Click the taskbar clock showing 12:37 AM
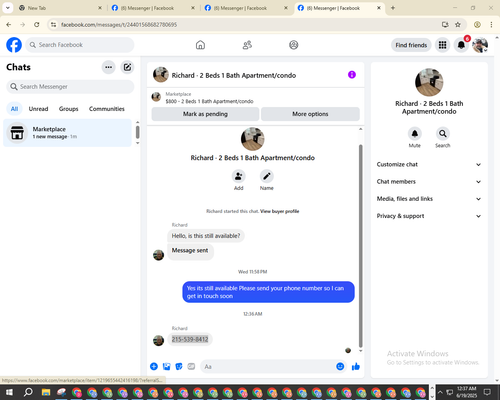Screen dimensions: 500x400 [466, 392]
